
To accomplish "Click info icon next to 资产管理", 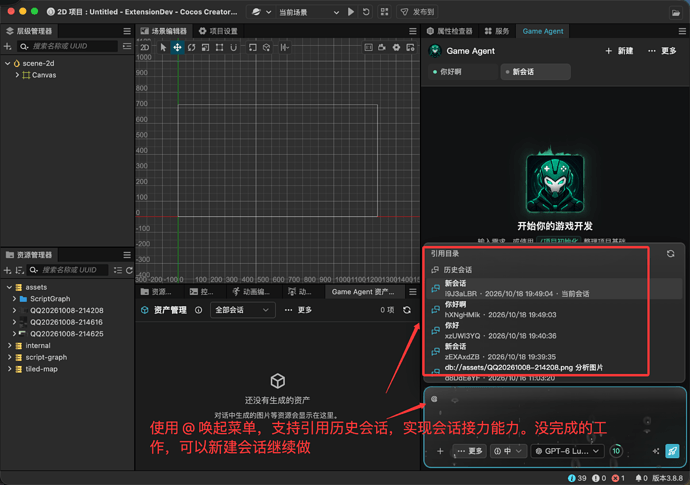I will point(198,310).
